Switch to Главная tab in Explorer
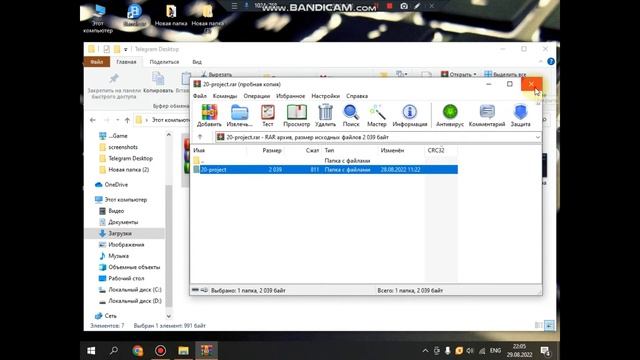Screen dimensions: 640x360 (126, 62)
